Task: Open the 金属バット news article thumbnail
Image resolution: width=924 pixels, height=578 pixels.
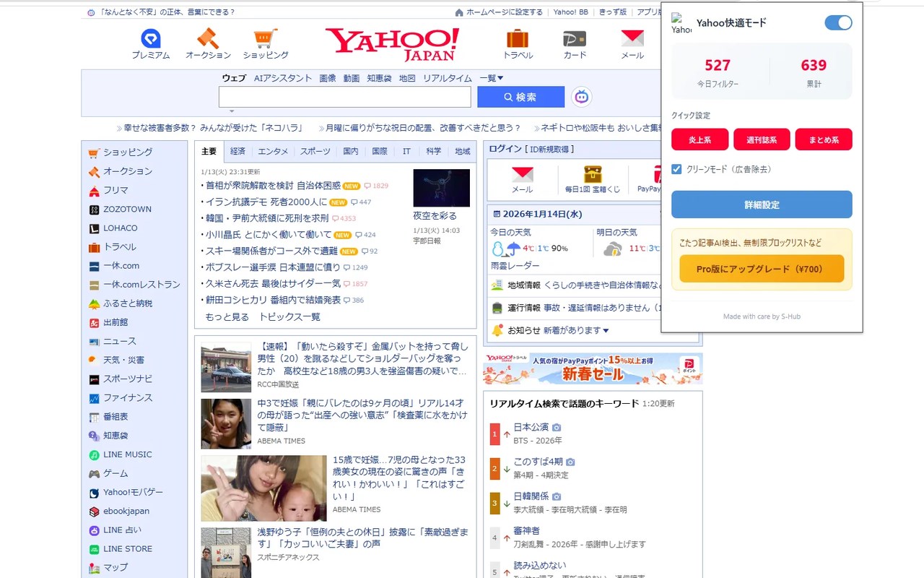Action: (x=226, y=367)
